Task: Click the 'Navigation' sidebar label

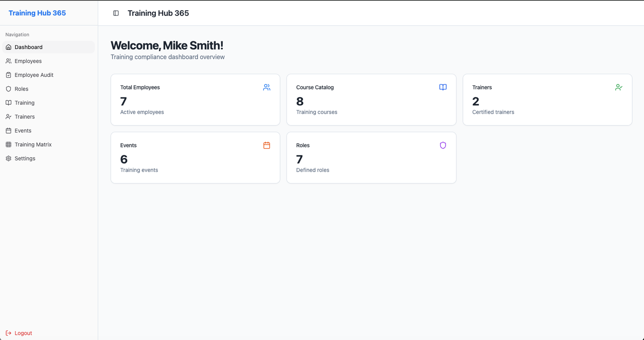Action: (x=17, y=35)
